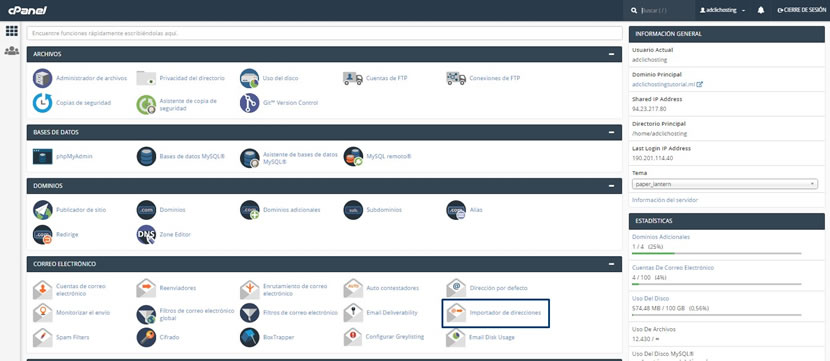Viewport: 830px width, 361px height.
Task: Click the Dominios Adicionales progress bar
Action: coord(717,254)
